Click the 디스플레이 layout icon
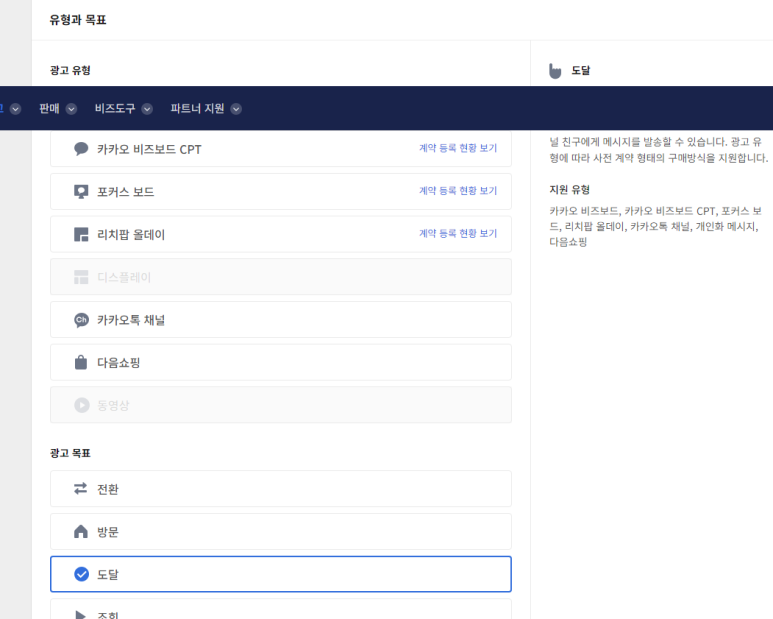 coord(81,277)
